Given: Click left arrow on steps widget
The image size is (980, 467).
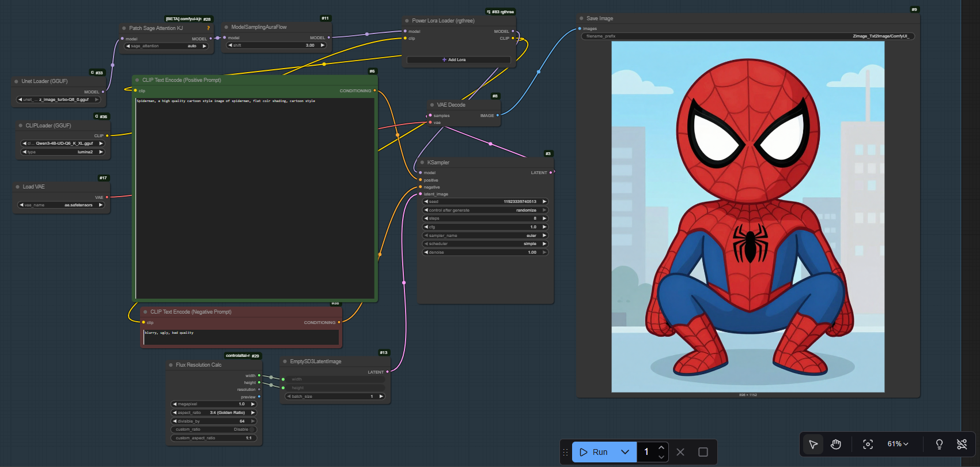Looking at the screenshot, I should tap(426, 219).
